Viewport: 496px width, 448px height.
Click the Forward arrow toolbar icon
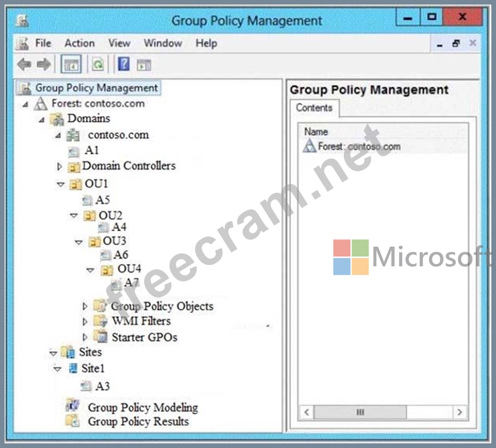click(43, 65)
